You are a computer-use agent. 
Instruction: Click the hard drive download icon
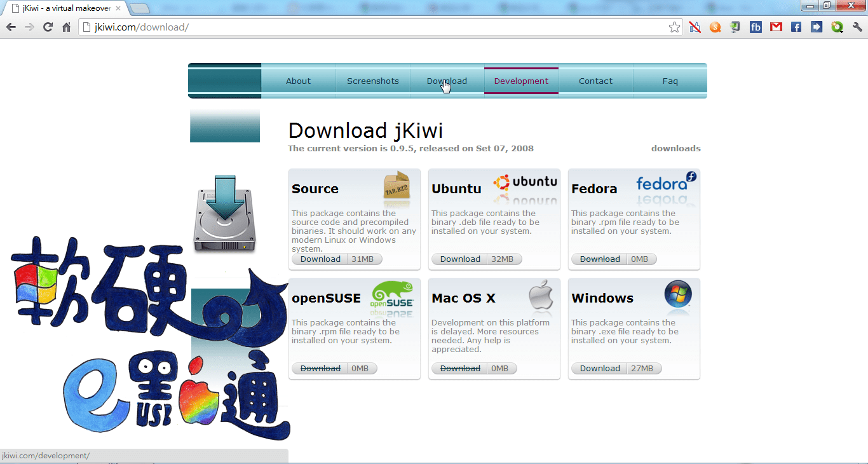click(224, 214)
